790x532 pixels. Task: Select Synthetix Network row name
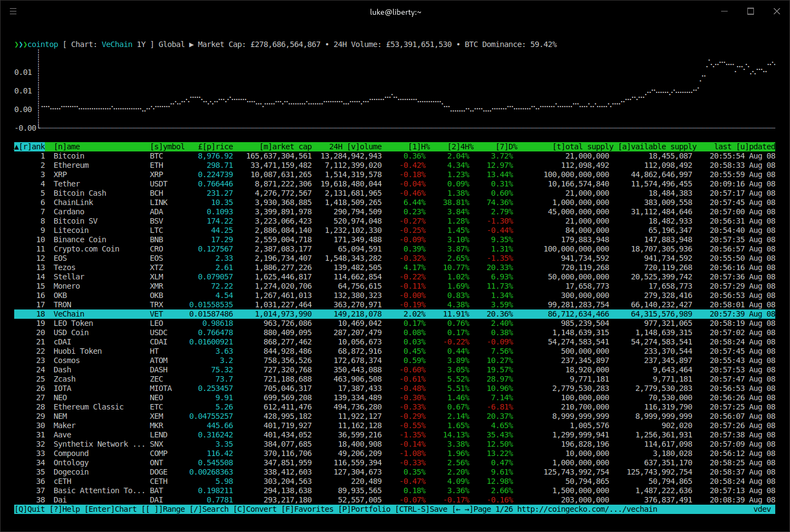pos(100,444)
